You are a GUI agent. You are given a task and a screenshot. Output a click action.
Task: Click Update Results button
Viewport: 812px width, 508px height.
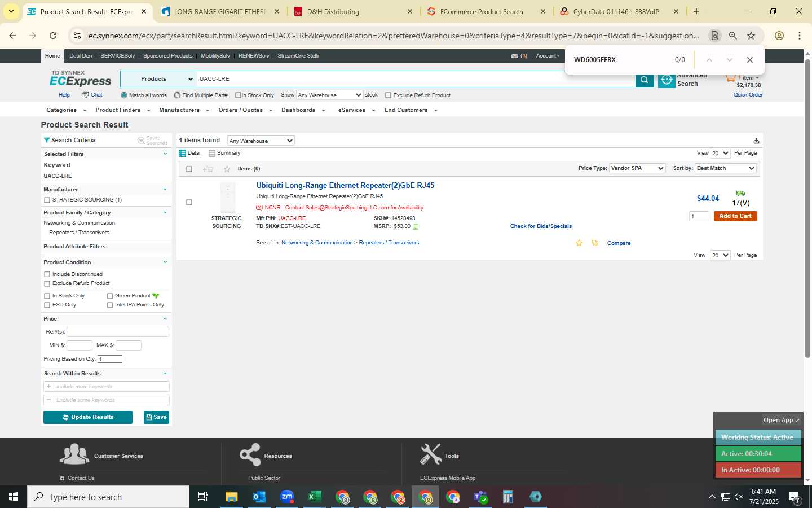tap(88, 417)
